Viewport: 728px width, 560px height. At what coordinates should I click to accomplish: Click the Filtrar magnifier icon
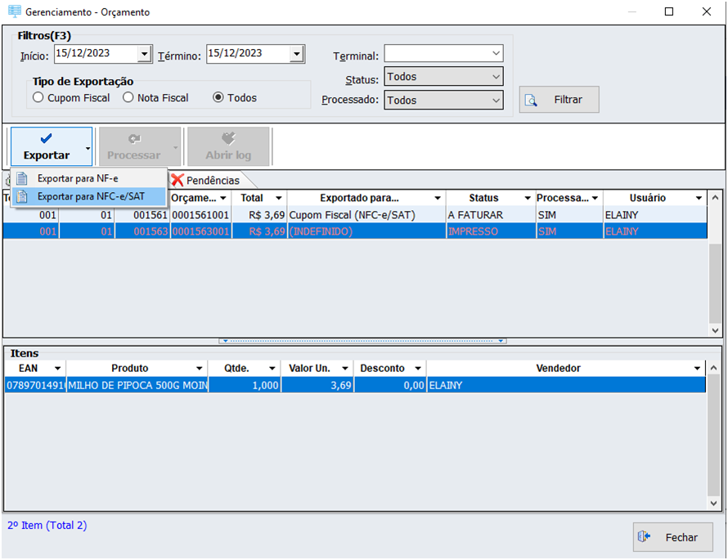click(531, 100)
